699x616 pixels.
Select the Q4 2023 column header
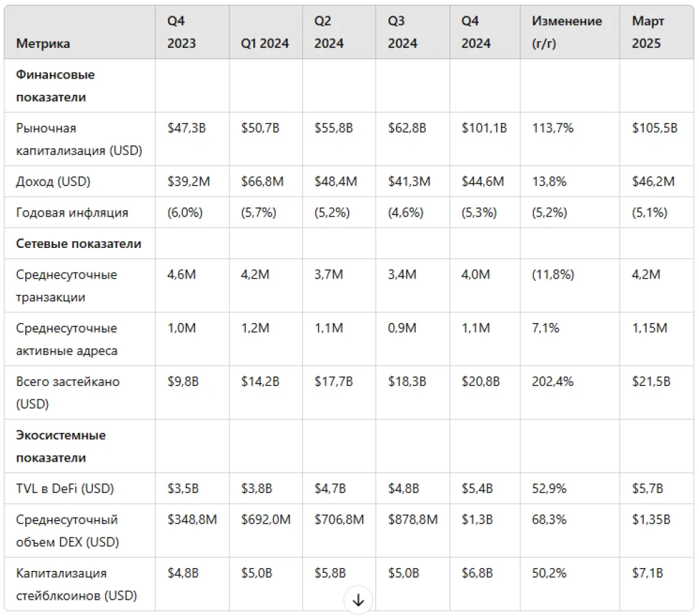pos(182,32)
